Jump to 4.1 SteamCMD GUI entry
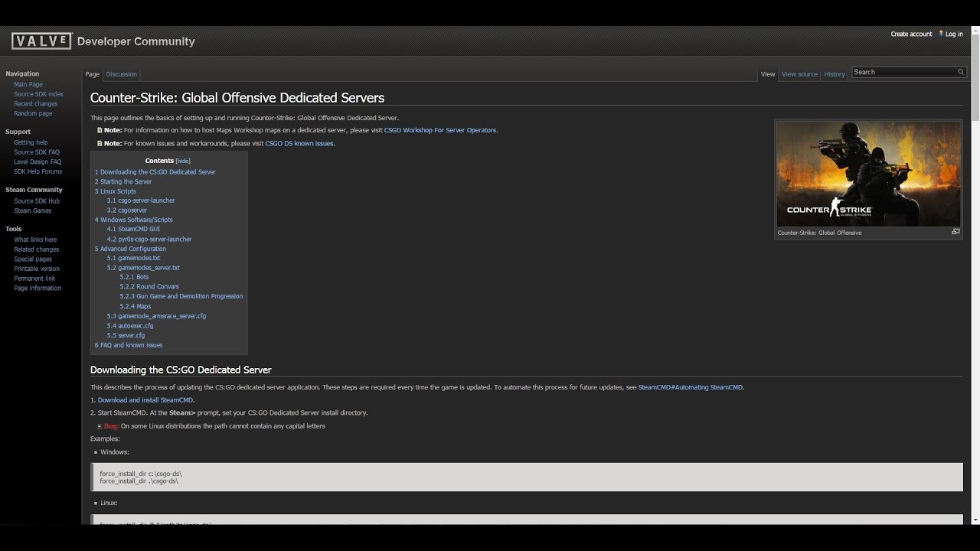This screenshot has width=980, height=551. [133, 229]
